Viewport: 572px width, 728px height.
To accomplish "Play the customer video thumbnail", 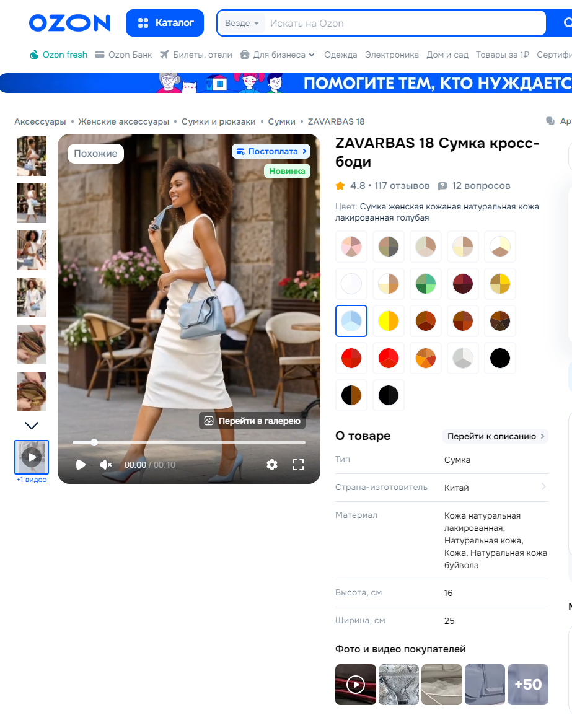I will click(x=356, y=685).
